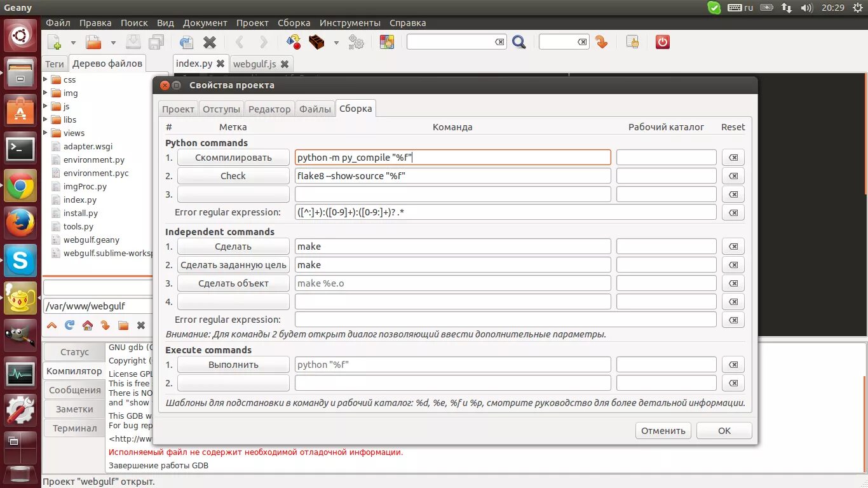
Task: Refresh the file browser listing
Action: tap(70, 325)
